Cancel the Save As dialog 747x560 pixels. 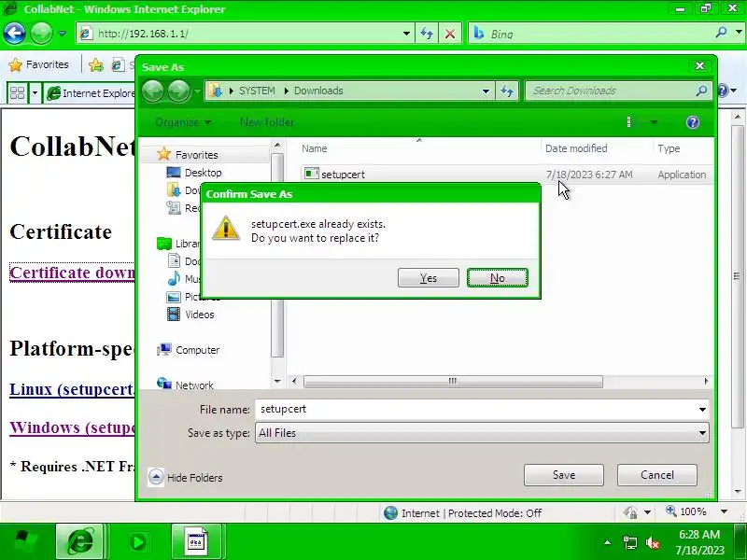[657, 475]
